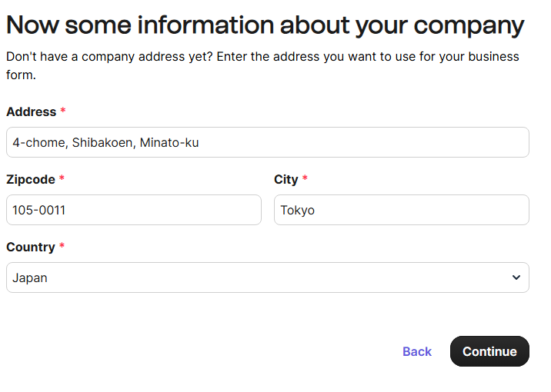Click the "Tokyo" text inside City

297,210
